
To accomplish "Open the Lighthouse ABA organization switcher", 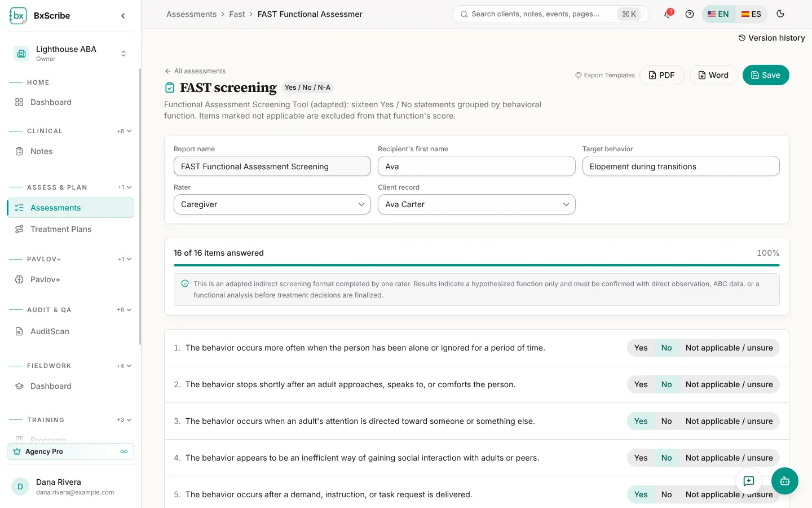I will click(x=70, y=54).
